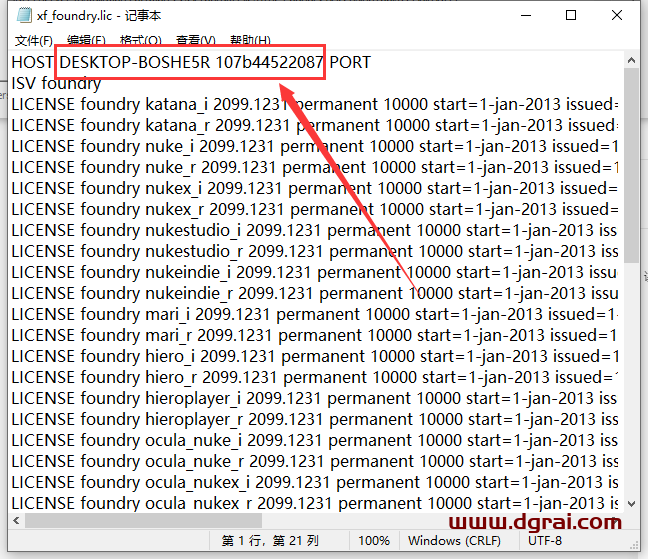648x559 pixels.
Task: Click the nuke_r license line
Action: pos(315,168)
